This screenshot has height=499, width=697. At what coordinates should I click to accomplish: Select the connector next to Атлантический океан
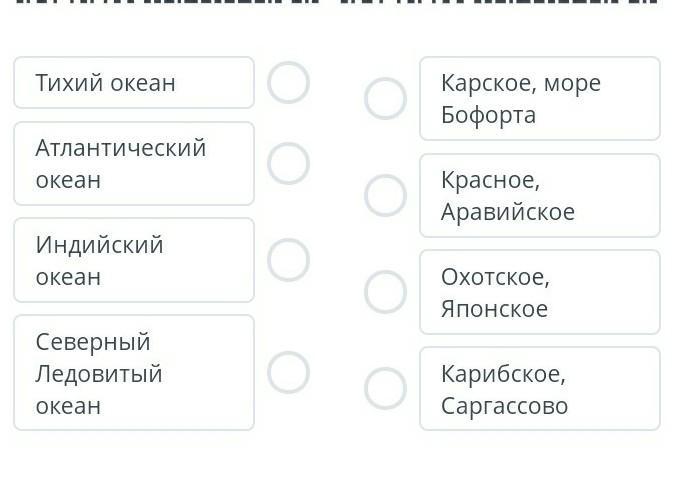coord(288,163)
